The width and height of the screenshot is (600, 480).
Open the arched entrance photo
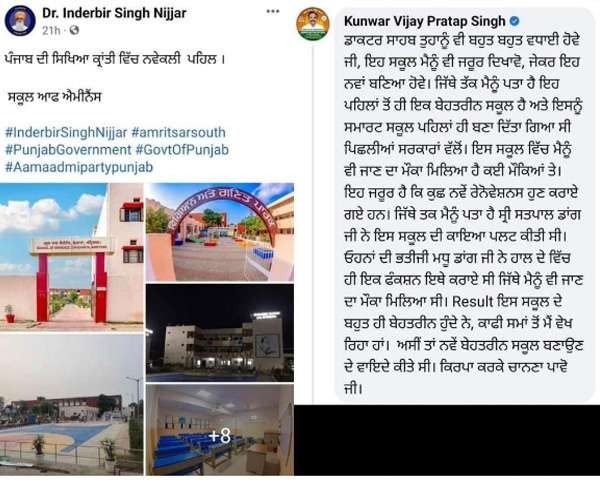click(x=220, y=232)
